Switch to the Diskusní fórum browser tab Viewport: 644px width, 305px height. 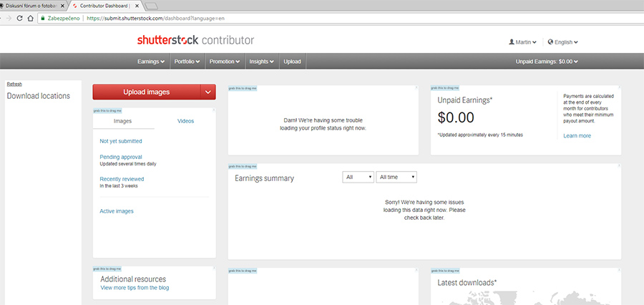click(32, 6)
